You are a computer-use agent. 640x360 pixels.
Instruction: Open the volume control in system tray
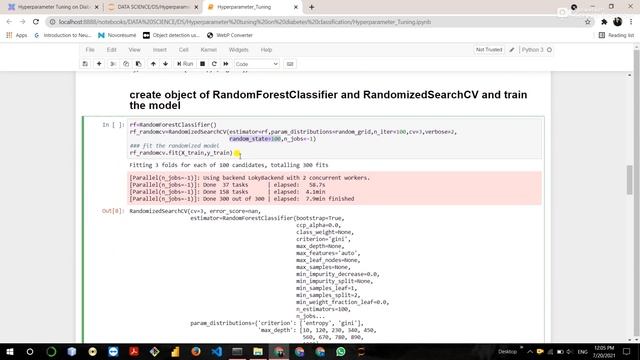(569, 351)
